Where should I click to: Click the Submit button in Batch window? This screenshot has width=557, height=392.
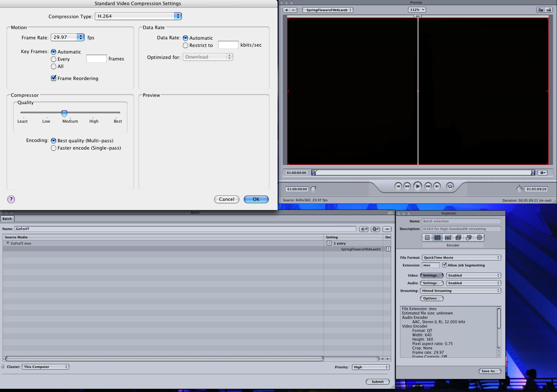[377, 382]
